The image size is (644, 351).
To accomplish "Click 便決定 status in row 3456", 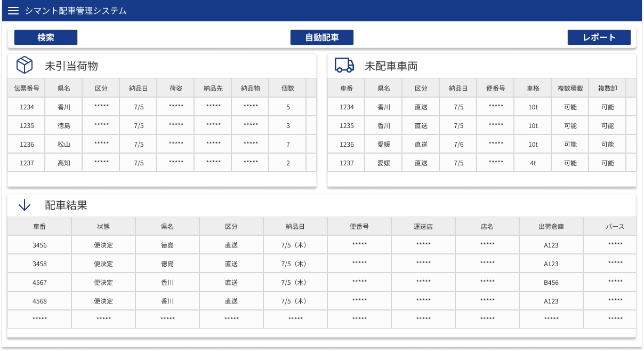I will click(x=103, y=245).
